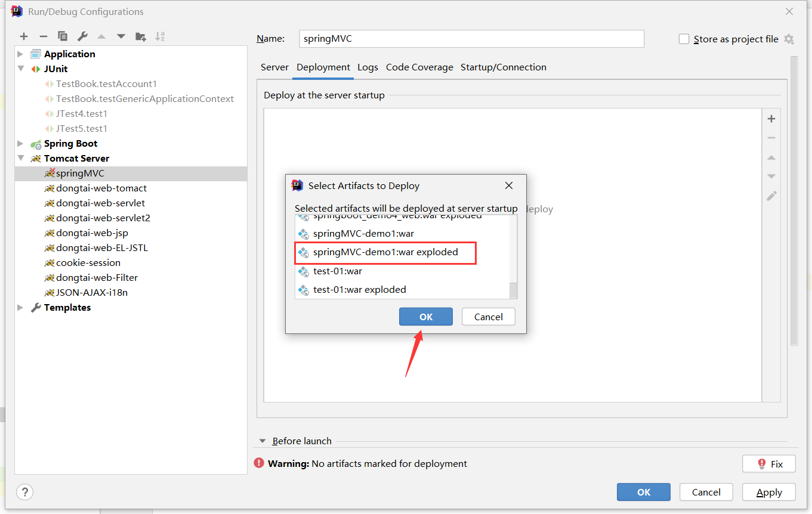Move configuration down in left toolbar
Screen dimensions: 812x514
click(x=121, y=36)
